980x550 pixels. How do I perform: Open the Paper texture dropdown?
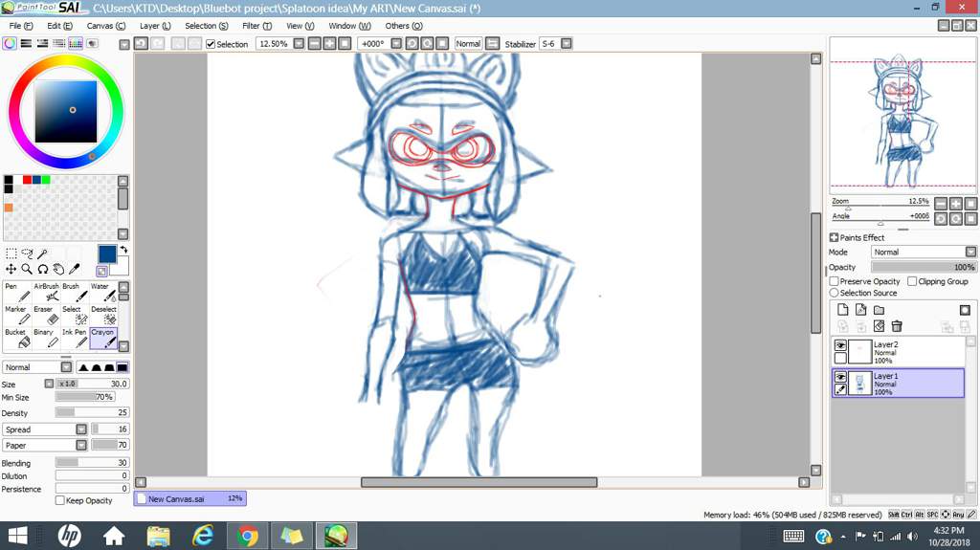(81, 445)
